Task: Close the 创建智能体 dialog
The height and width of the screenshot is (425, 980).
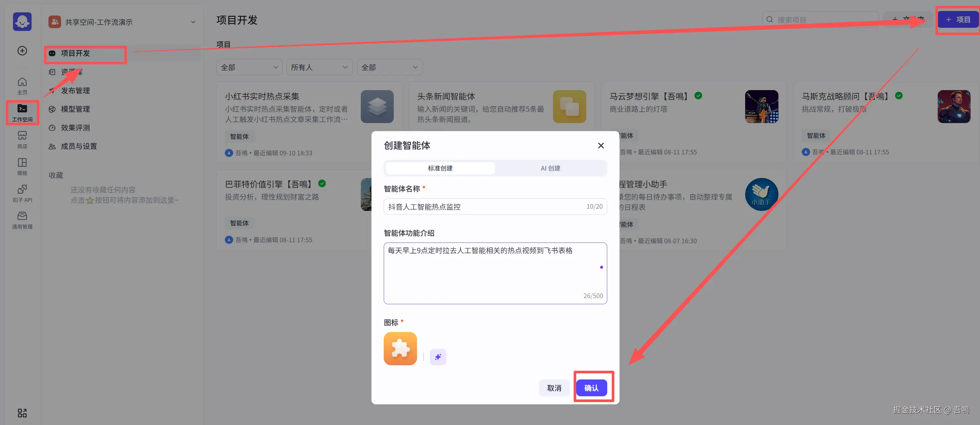Action: [x=601, y=146]
